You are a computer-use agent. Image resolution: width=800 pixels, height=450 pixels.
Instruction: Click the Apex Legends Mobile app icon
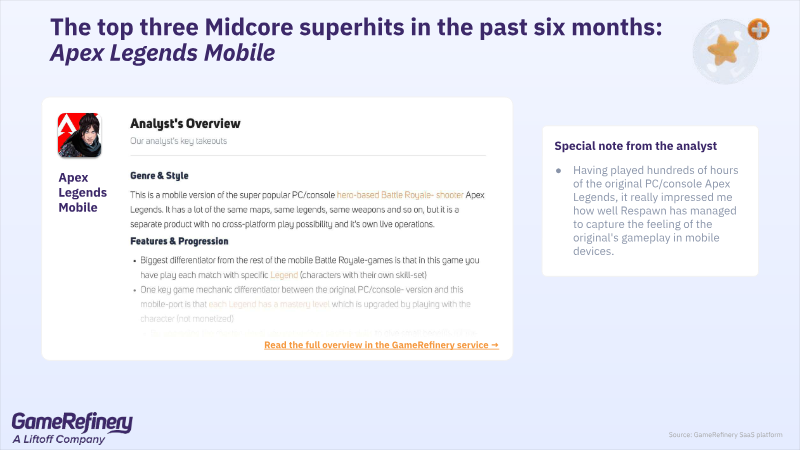[80, 135]
